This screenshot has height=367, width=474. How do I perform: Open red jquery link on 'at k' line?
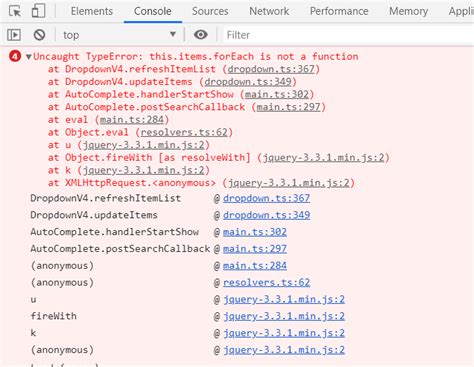click(143, 170)
